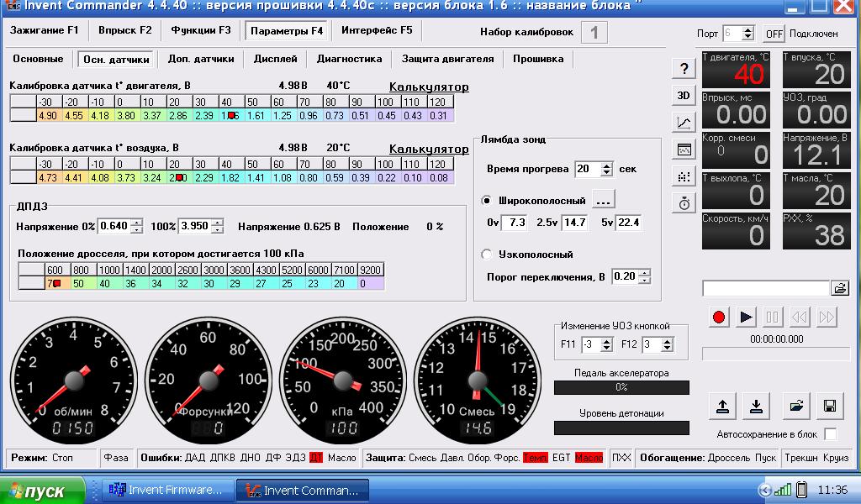The image size is (861, 504).
Task: Select the Узкополосный radio button
Action: 487,255
